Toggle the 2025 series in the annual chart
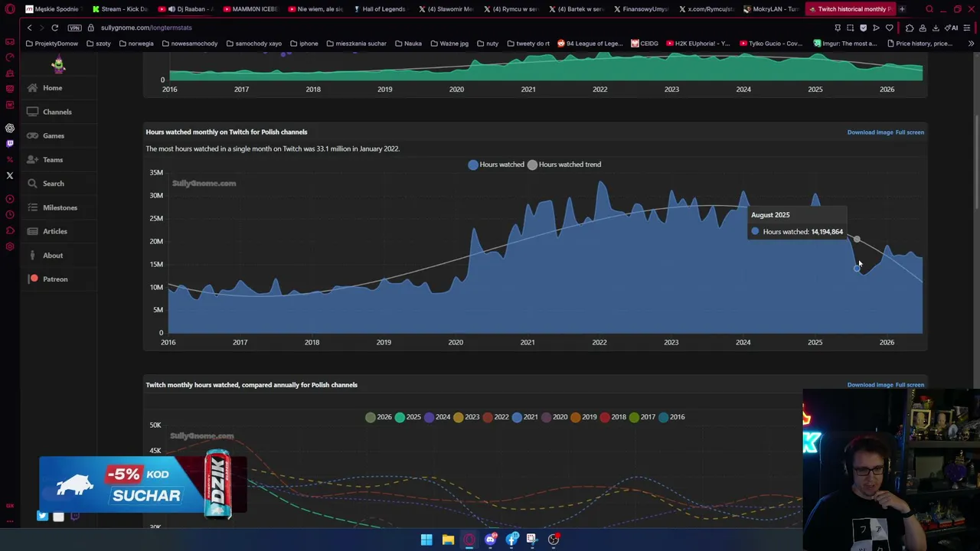This screenshot has height=551, width=980. 407,417
